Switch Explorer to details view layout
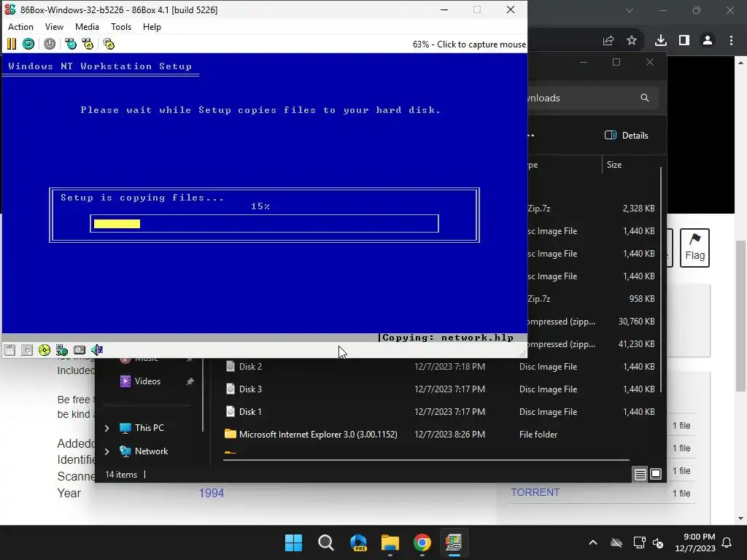Screen dimensions: 747x560 [x=640, y=474]
